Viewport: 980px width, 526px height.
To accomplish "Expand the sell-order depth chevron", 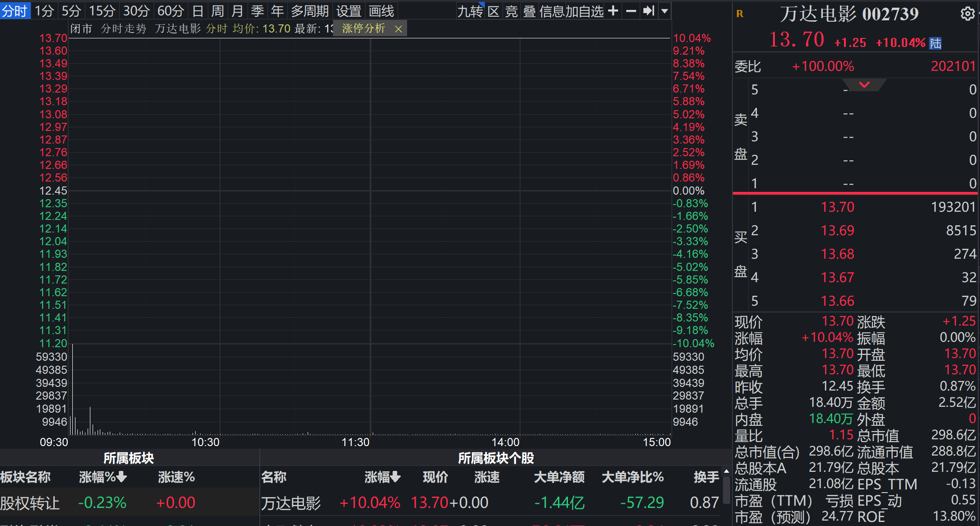I will click(x=864, y=84).
